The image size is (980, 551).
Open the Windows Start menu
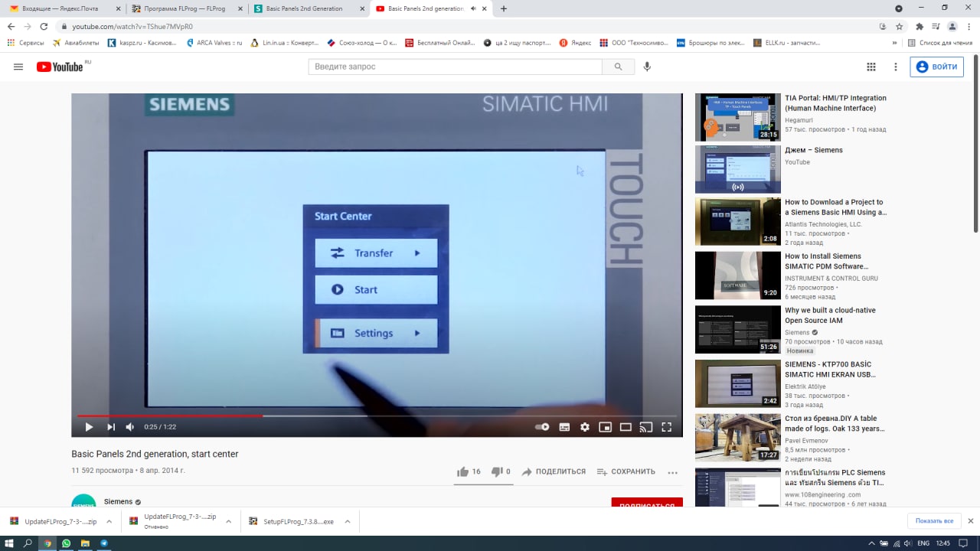(9, 543)
